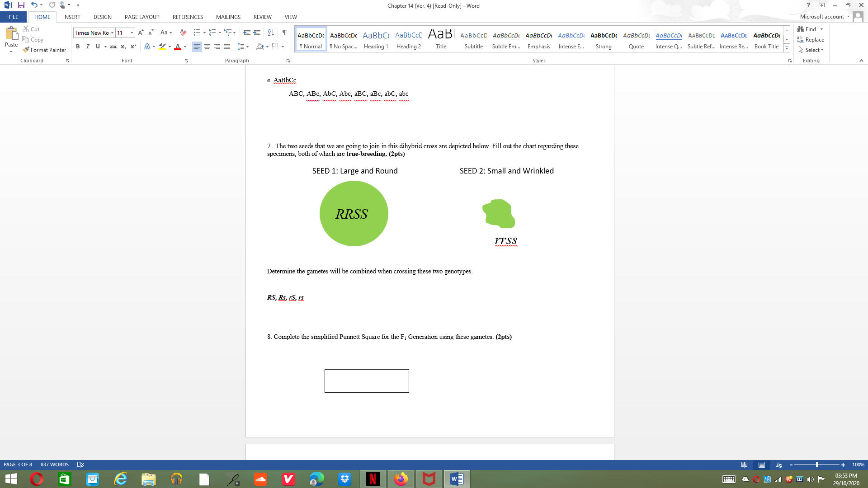Toggle Bold formatting
The image size is (868, 488).
coord(78,47)
